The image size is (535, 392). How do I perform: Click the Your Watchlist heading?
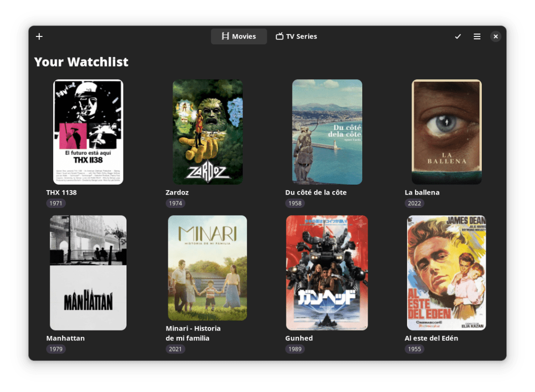click(81, 62)
